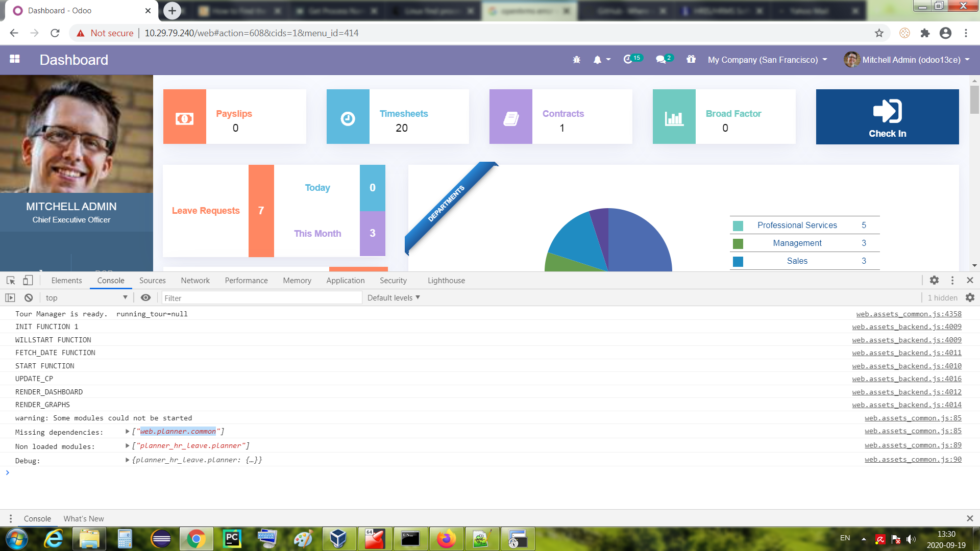
Task: Expand the Default levels dropdown
Action: click(393, 298)
